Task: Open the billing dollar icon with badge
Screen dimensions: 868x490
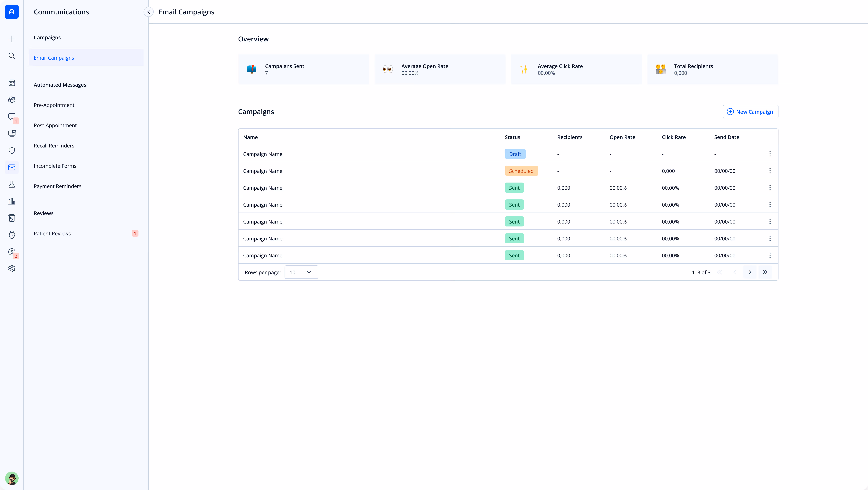Action: (12, 252)
